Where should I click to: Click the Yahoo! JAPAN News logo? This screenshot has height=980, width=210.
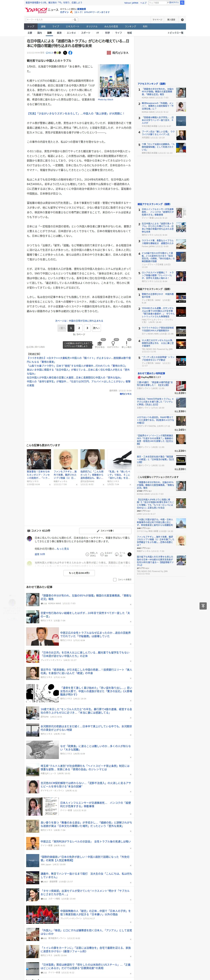[42, 10]
